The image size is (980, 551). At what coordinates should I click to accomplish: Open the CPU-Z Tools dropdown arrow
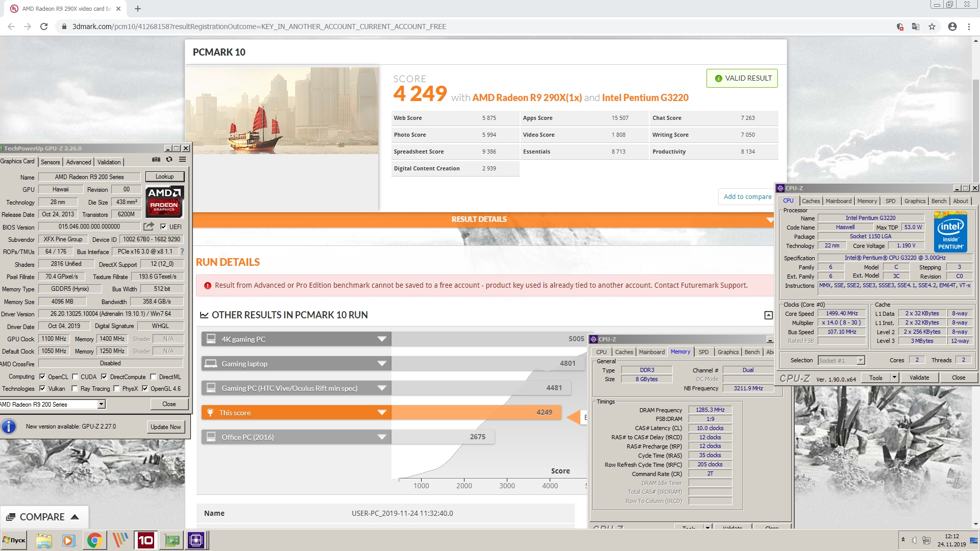[894, 378]
